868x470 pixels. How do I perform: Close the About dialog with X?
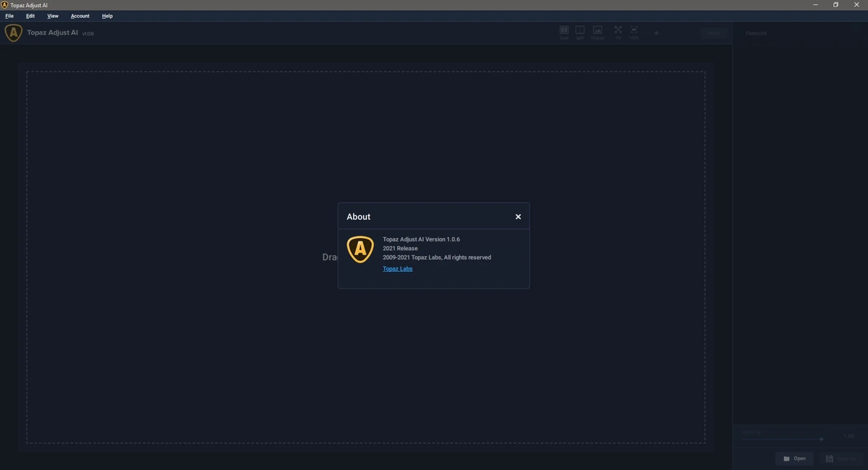click(x=518, y=216)
